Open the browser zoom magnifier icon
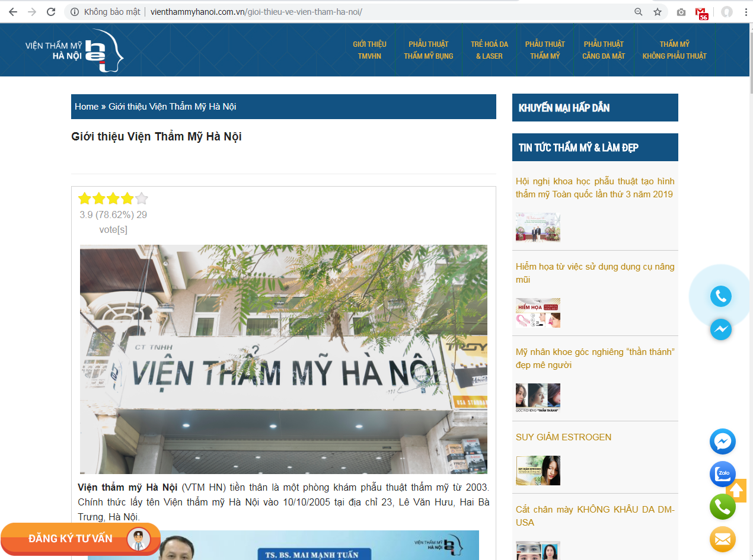This screenshot has width=753, height=560. pos(639,12)
